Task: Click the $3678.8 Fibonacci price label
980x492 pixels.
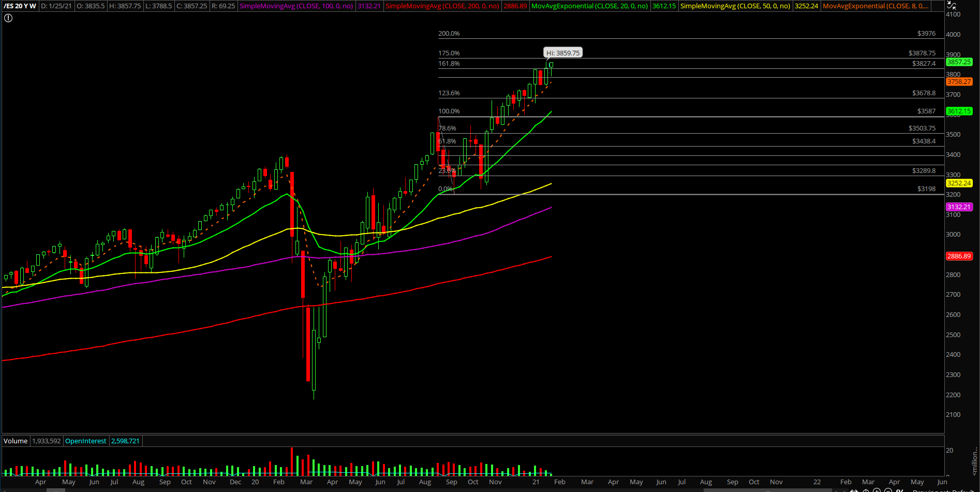Action: pyautogui.click(x=924, y=93)
